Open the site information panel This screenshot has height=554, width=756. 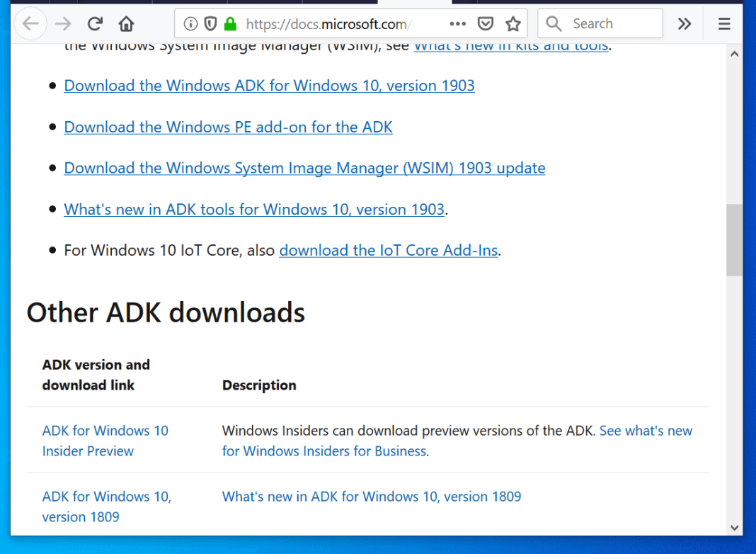190,23
